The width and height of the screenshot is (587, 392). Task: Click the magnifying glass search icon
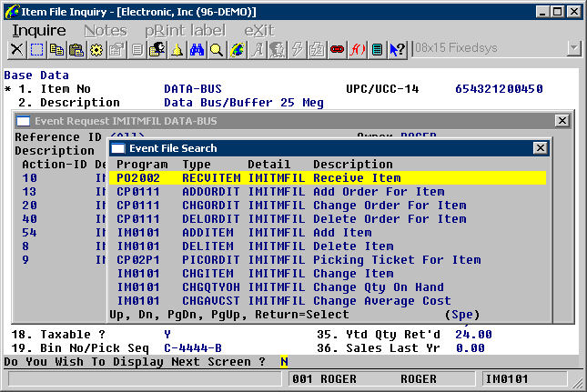[x=217, y=50]
